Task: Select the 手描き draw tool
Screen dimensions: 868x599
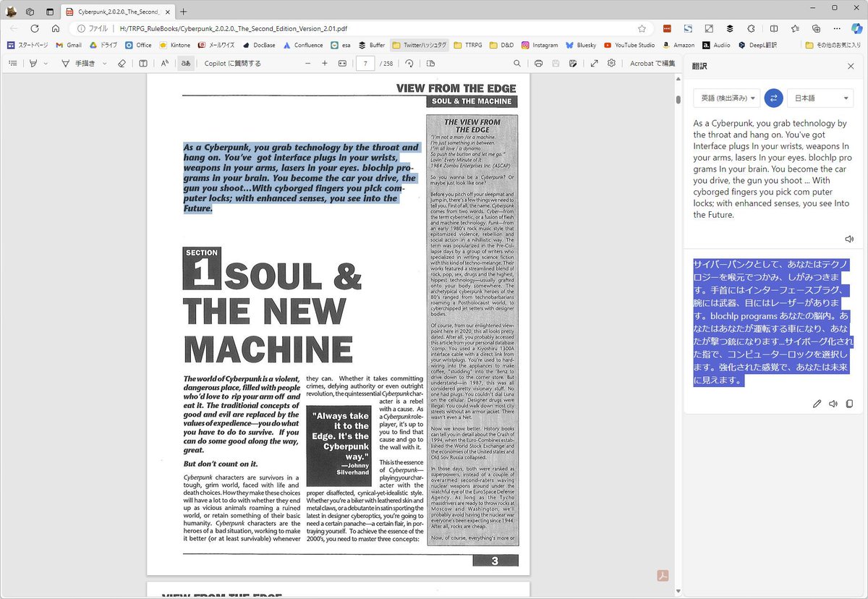Action: point(79,64)
